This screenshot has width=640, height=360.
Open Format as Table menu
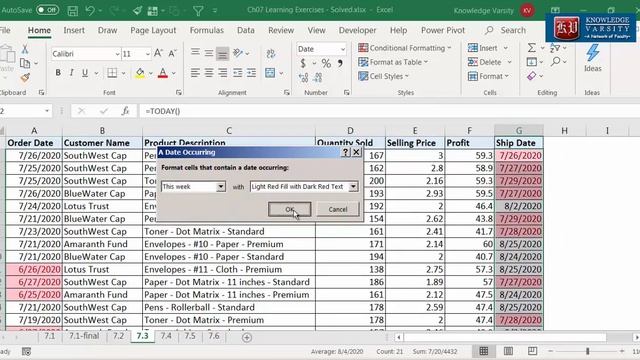click(393, 62)
